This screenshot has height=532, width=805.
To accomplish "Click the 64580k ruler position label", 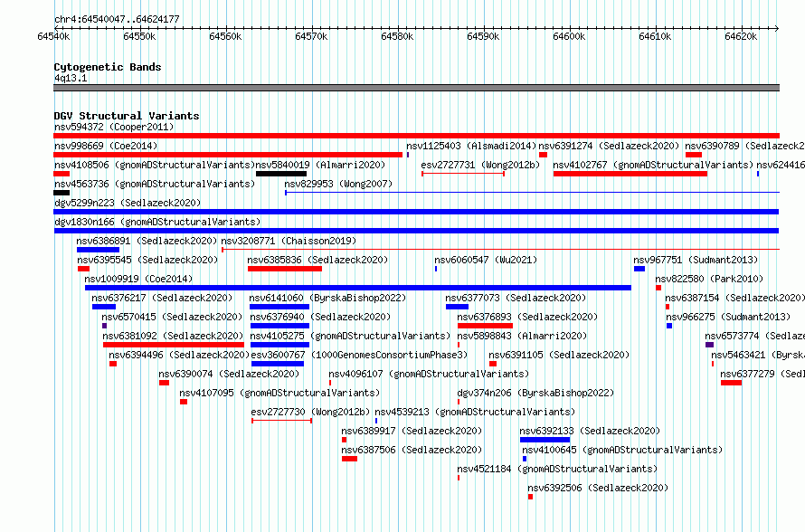I will click(397, 36).
